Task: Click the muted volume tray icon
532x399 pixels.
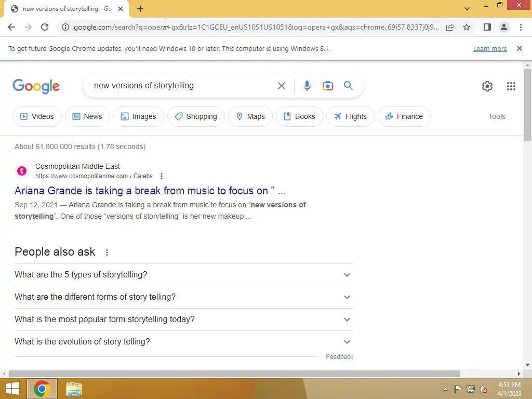Action: (x=483, y=389)
